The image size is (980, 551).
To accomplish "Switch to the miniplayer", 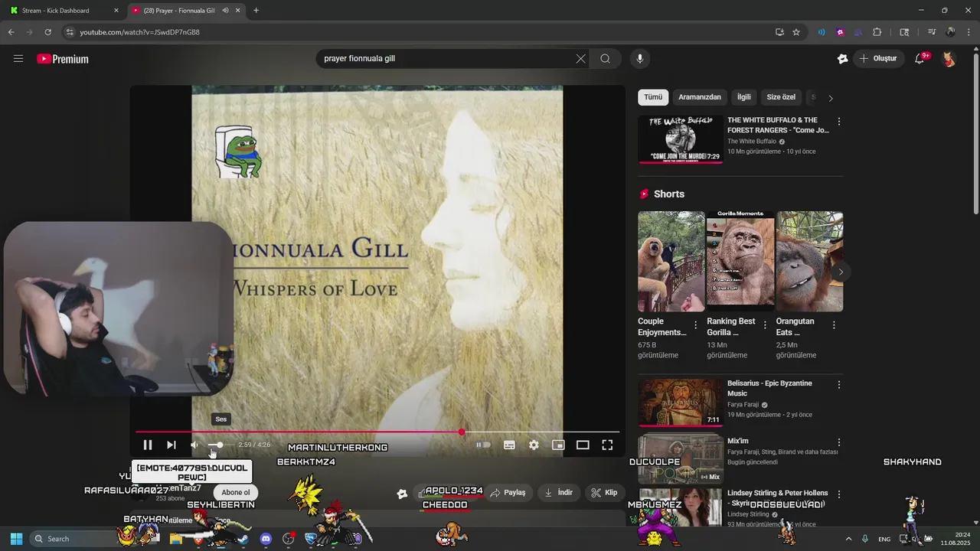I will [558, 445].
